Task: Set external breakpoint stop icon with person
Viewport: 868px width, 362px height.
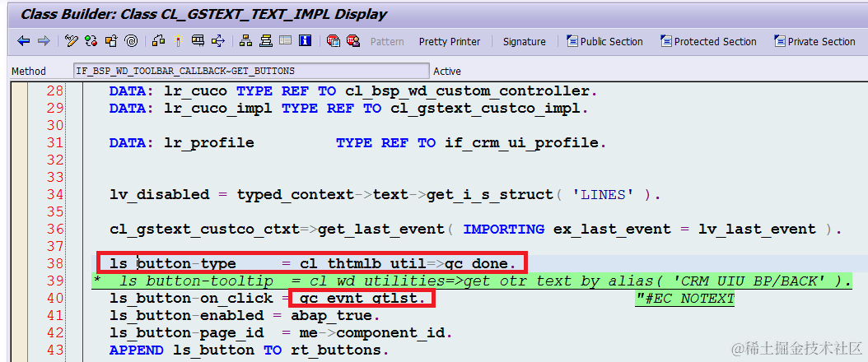Action: tap(353, 41)
